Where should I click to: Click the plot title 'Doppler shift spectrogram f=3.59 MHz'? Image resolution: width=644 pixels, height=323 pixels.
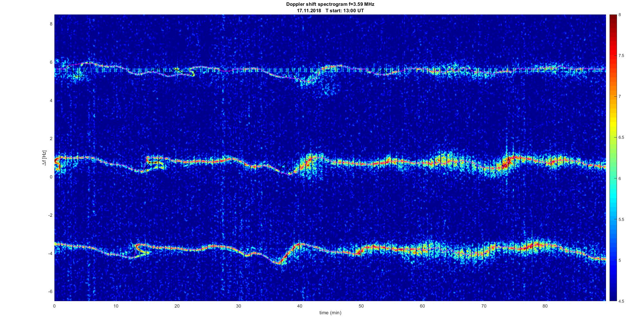point(330,5)
